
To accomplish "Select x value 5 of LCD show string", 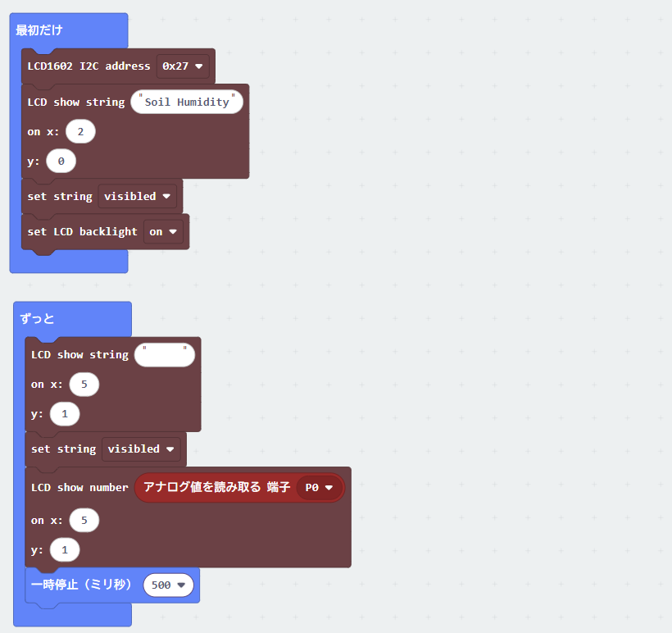I will click(84, 385).
